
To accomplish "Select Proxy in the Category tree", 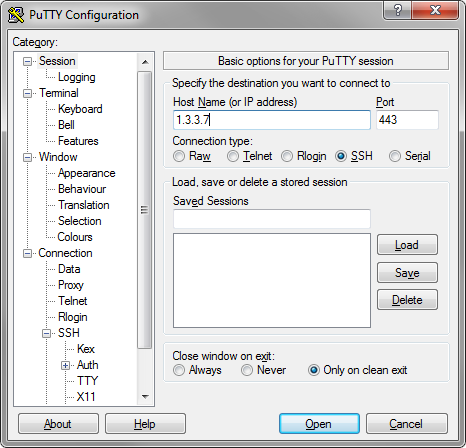I will tap(71, 285).
